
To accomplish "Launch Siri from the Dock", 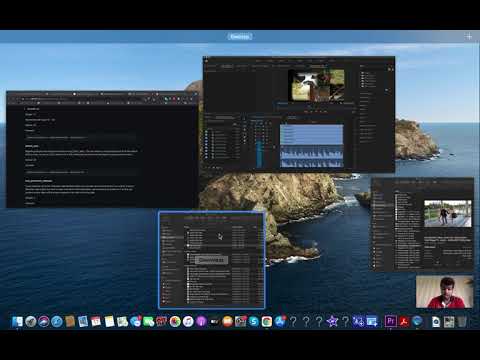I will (44, 322).
